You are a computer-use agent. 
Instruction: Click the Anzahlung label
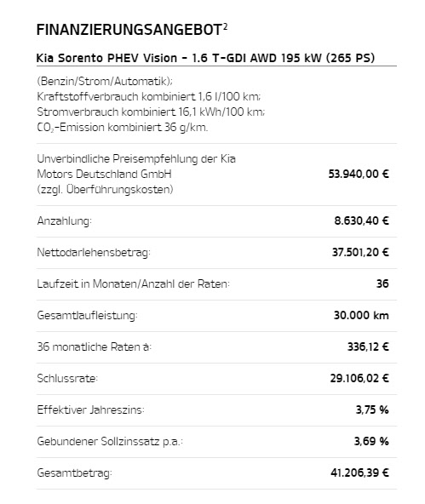tap(64, 220)
